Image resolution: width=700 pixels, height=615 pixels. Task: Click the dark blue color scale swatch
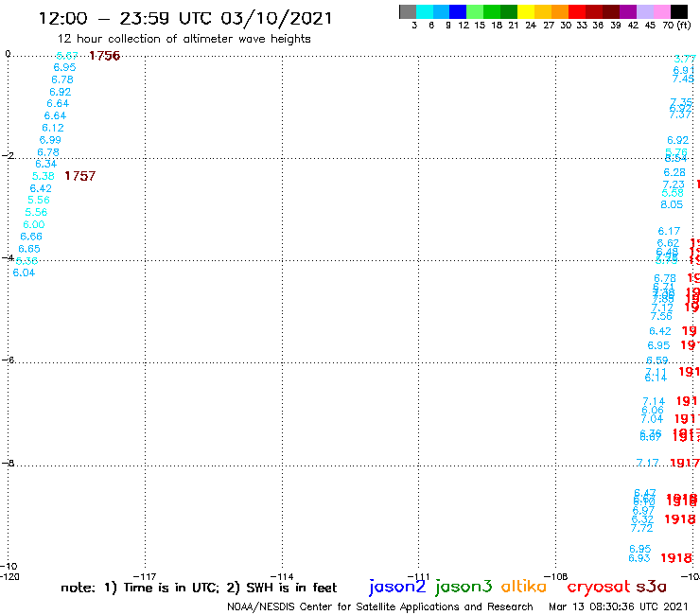(x=458, y=11)
